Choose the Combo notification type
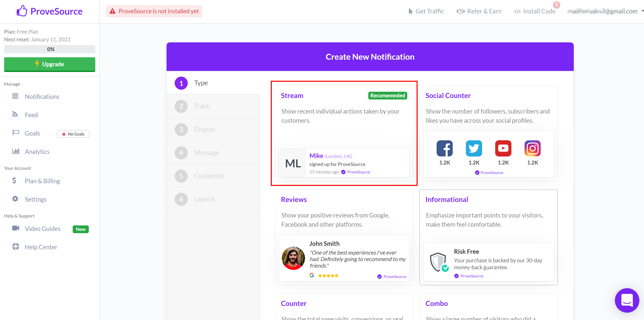 [x=488, y=307]
